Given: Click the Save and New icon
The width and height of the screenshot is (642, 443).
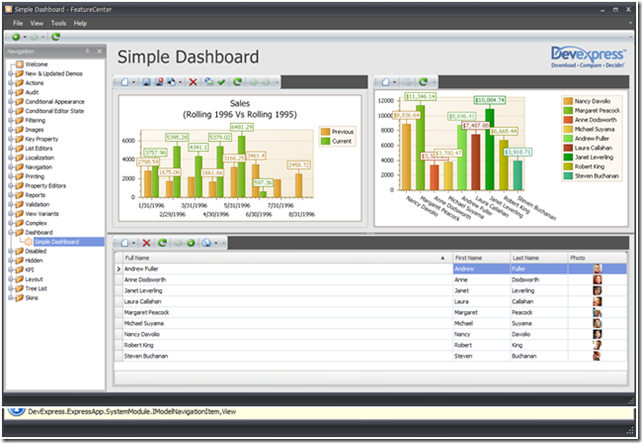Looking at the screenshot, I should click(x=171, y=82).
